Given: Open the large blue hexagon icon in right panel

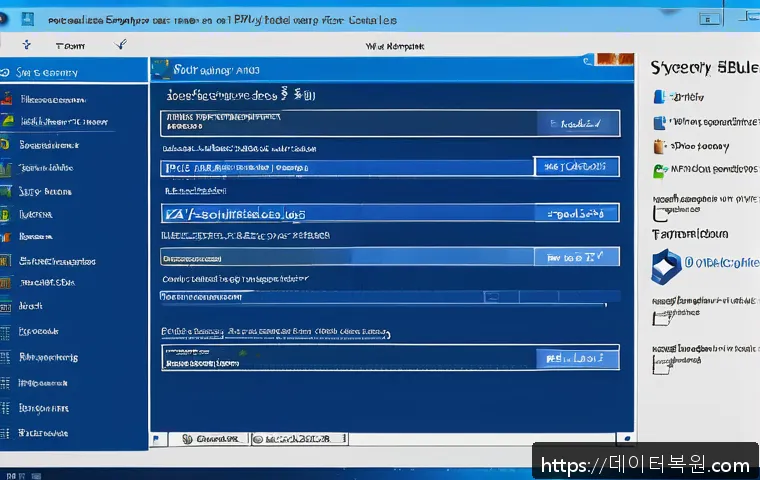Looking at the screenshot, I should (x=666, y=267).
